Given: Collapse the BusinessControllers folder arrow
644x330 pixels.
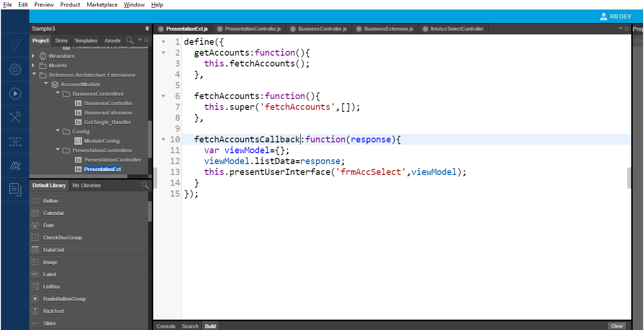Looking at the screenshot, I should 58,93.
